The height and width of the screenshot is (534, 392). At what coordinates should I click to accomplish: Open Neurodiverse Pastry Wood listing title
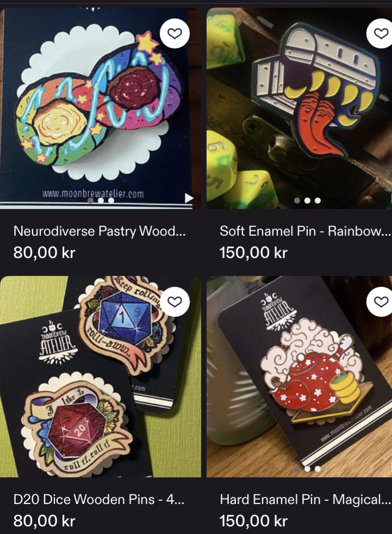click(x=99, y=231)
